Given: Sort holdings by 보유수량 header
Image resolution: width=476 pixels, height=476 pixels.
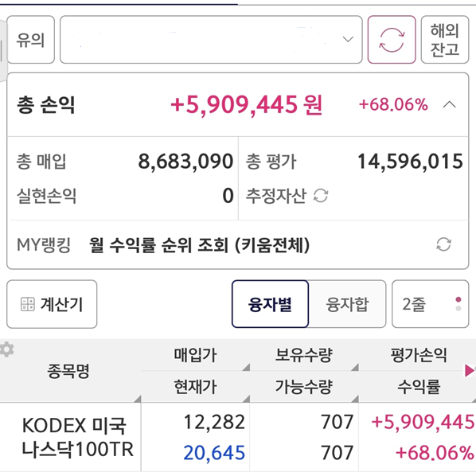Looking at the screenshot, I should pos(304,355).
